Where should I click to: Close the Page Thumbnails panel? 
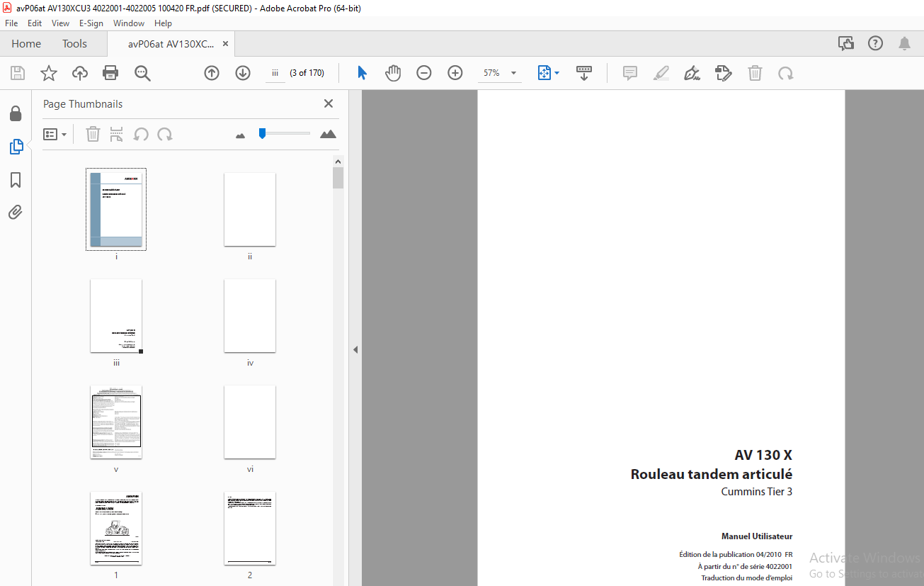(x=329, y=103)
